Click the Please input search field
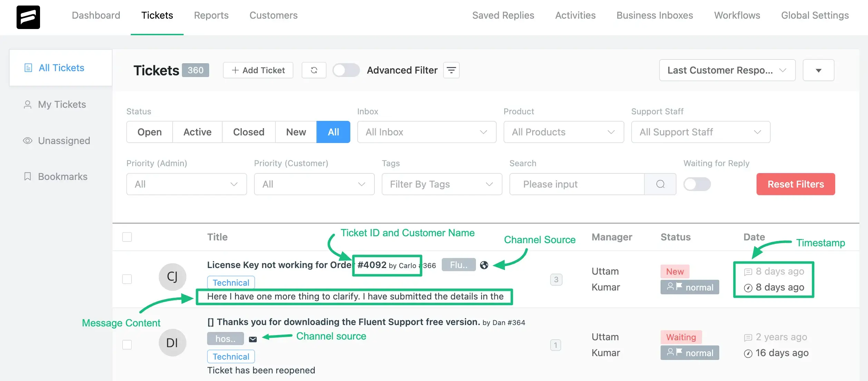 (576, 184)
